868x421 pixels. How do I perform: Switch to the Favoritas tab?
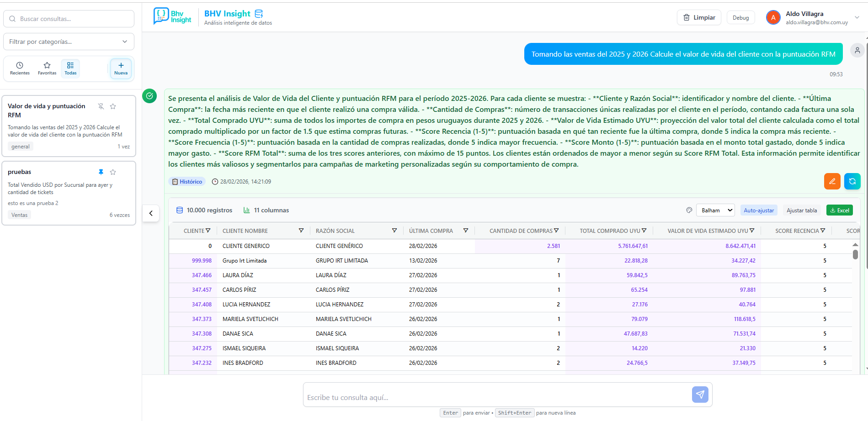tap(47, 68)
